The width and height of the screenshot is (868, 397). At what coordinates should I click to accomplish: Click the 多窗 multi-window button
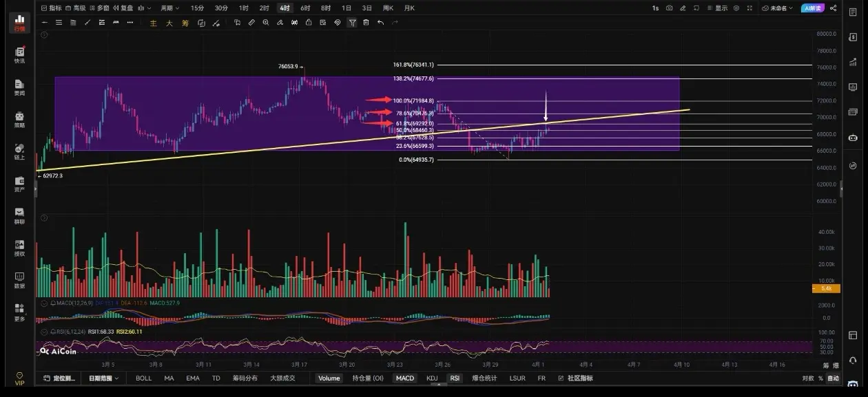coord(99,8)
